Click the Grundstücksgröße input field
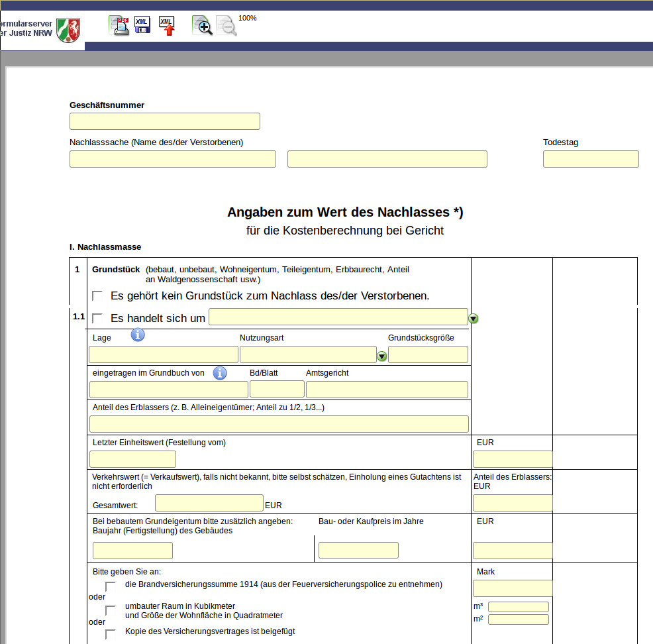This screenshot has width=653, height=644. pos(428,354)
